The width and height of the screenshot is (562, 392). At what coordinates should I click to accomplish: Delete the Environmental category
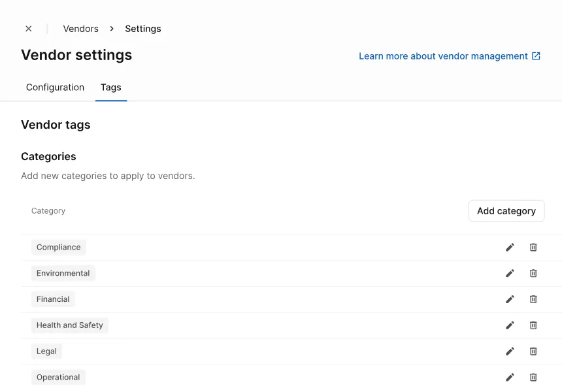[x=533, y=273]
